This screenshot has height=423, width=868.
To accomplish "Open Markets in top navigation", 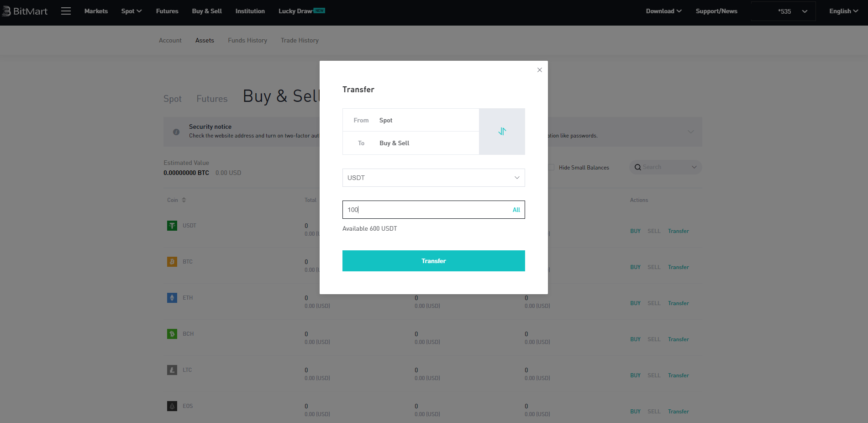I will 96,11.
